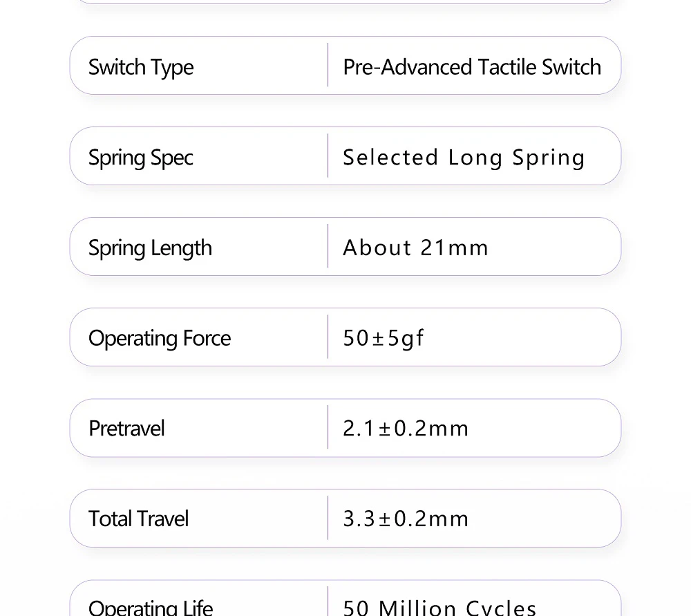
Task: Click the divider in the Operating Force row
Action: click(328, 337)
